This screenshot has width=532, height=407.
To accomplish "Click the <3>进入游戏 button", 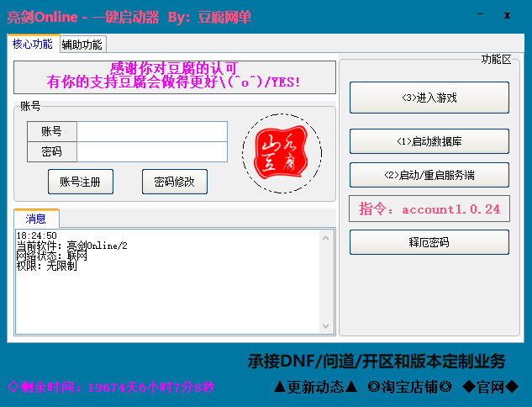I will [x=429, y=98].
